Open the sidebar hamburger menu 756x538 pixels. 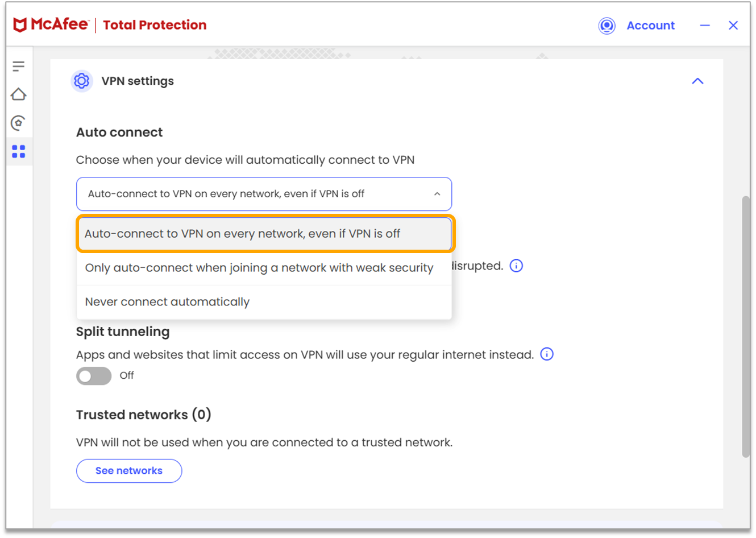point(19,66)
